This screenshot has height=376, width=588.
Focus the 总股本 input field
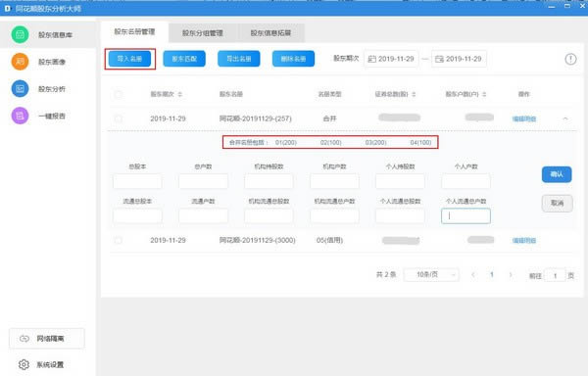click(137, 181)
